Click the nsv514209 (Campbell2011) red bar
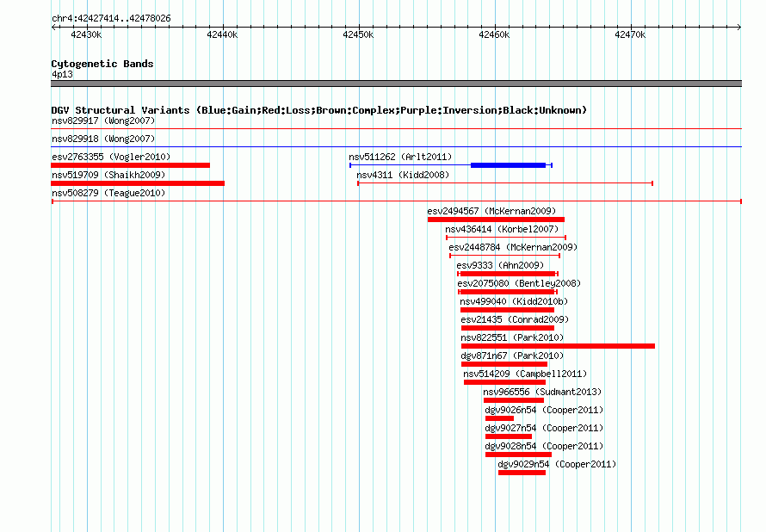The height and width of the screenshot is (532, 766). [x=504, y=382]
